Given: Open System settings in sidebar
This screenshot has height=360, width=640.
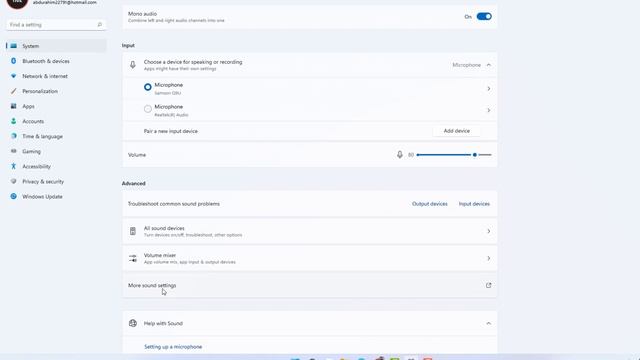Looking at the screenshot, I should [x=56, y=46].
